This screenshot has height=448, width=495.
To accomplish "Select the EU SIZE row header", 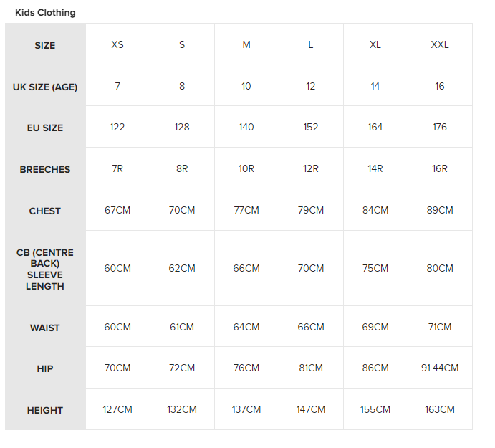I will coord(45,128).
